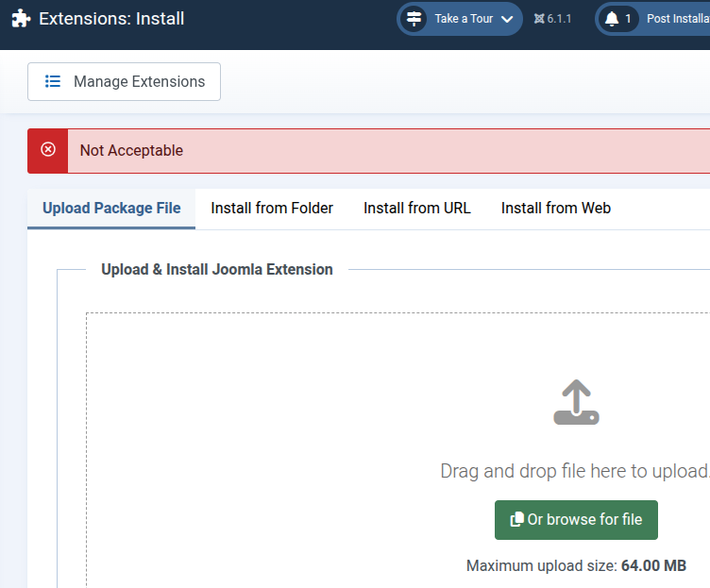Click the signpost Take a Tour icon
Viewport: 710px width, 588px height.
pyautogui.click(x=414, y=19)
